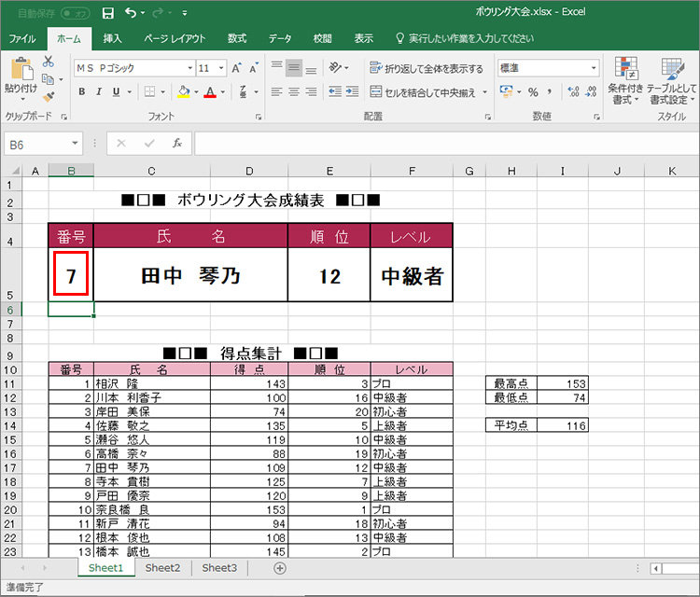The width and height of the screenshot is (700, 597).
Task: Click the Increase Font Size icon
Action: pos(237,68)
